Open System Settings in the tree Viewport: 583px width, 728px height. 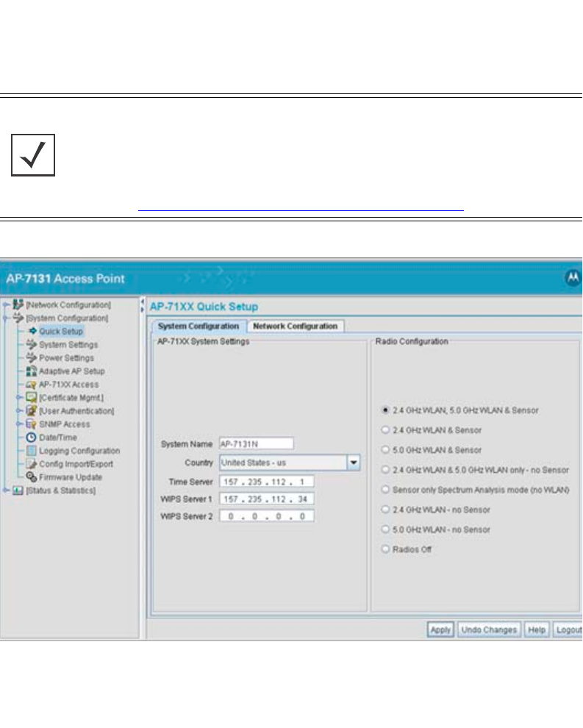tap(68, 344)
